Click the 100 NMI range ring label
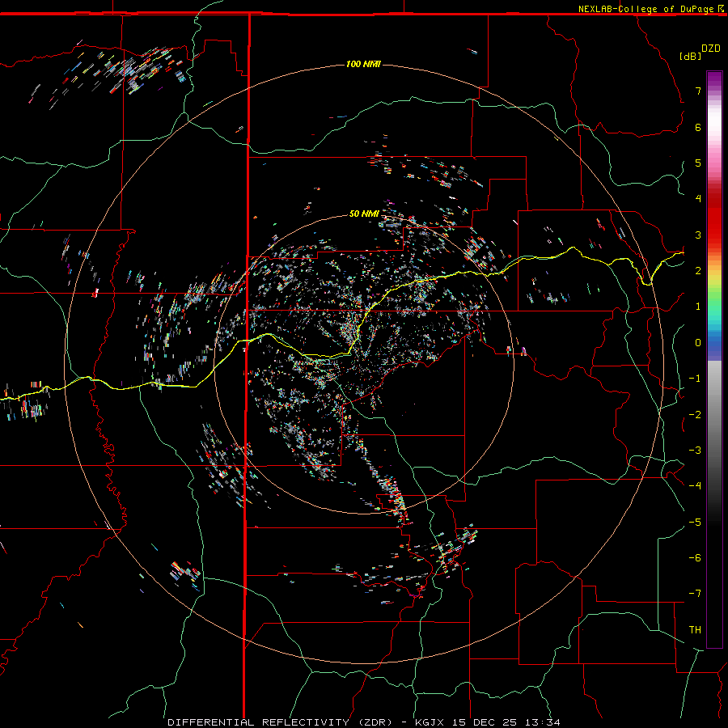 pos(363,64)
